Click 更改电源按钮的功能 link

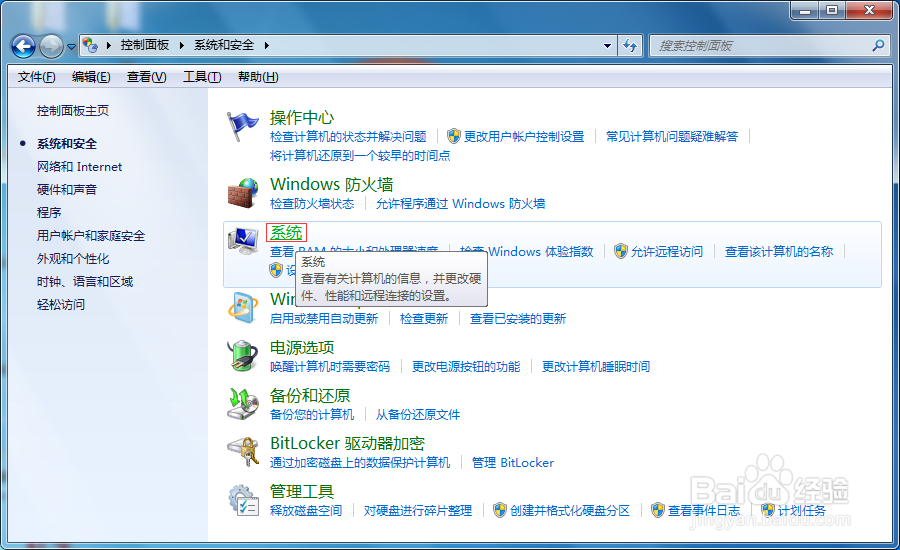466,366
